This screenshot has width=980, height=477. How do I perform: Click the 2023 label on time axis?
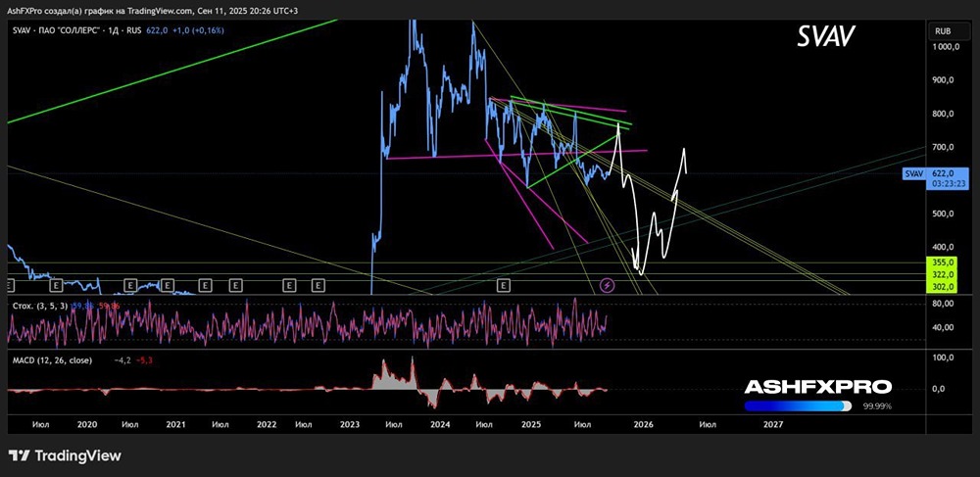tap(350, 424)
